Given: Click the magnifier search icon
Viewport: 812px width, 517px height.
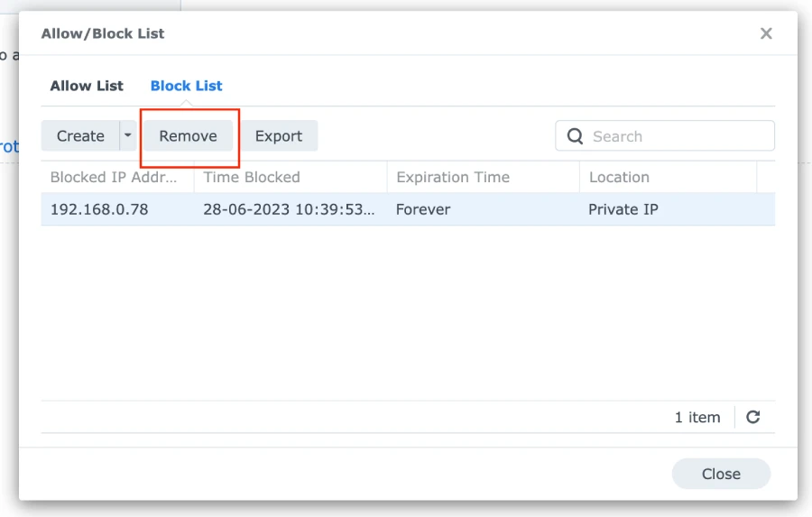Looking at the screenshot, I should (x=575, y=136).
